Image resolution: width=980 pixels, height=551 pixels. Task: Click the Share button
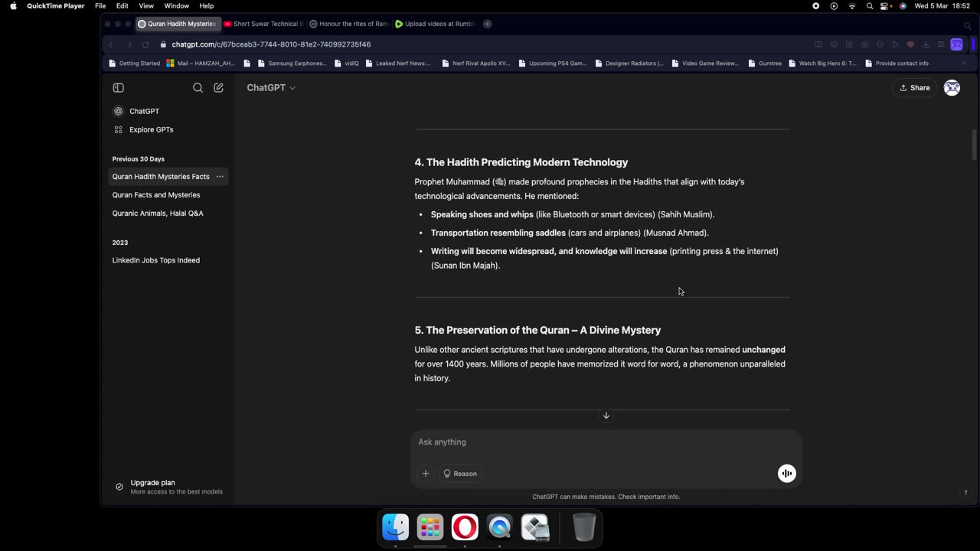click(915, 88)
